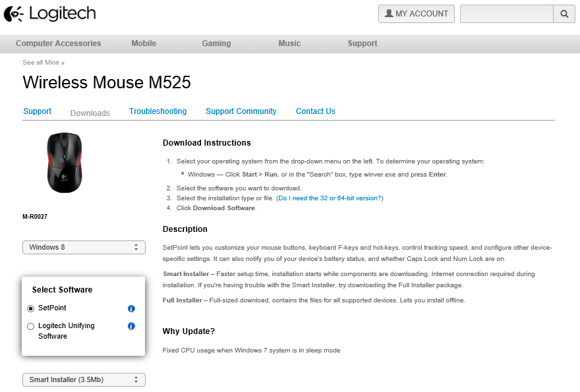
Task: Open the info icon next to Logitech Unifying Software
Action: tap(130, 326)
